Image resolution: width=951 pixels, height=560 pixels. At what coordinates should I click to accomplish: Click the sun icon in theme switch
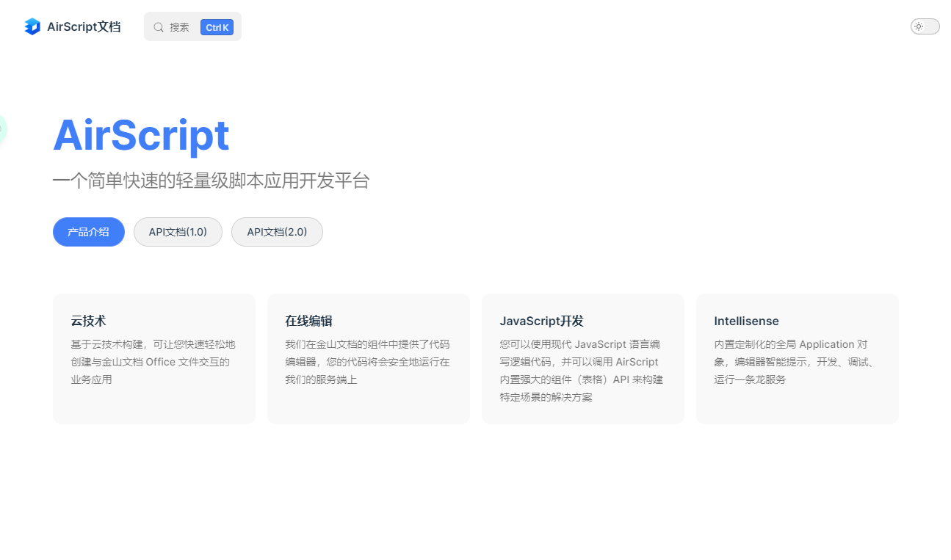(x=918, y=26)
